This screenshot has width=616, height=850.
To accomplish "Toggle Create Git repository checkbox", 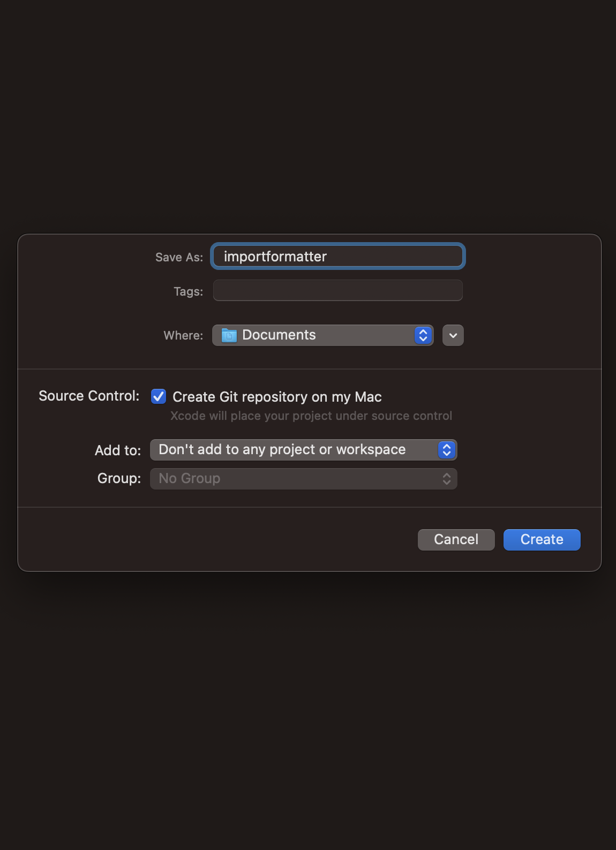I will point(159,396).
